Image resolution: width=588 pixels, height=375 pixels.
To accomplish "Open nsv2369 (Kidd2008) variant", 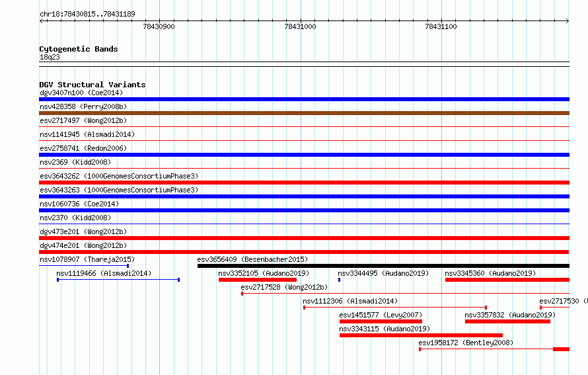I will pyautogui.click(x=75, y=162).
